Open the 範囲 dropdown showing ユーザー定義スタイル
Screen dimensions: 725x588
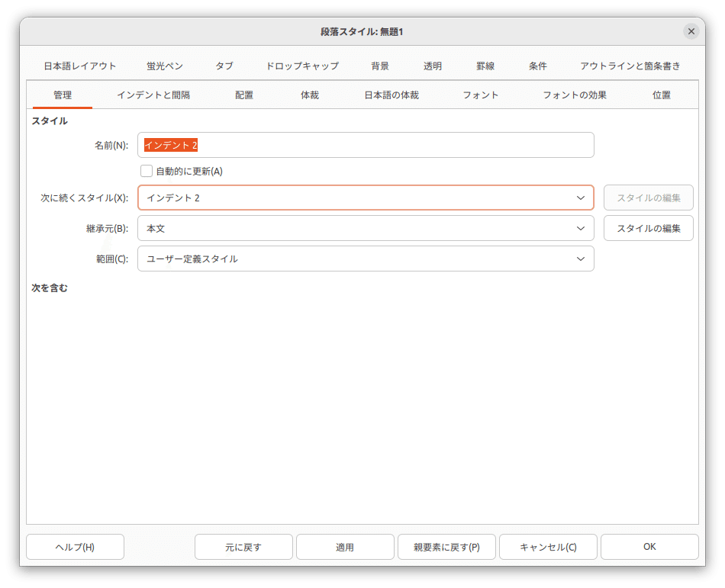coord(366,259)
